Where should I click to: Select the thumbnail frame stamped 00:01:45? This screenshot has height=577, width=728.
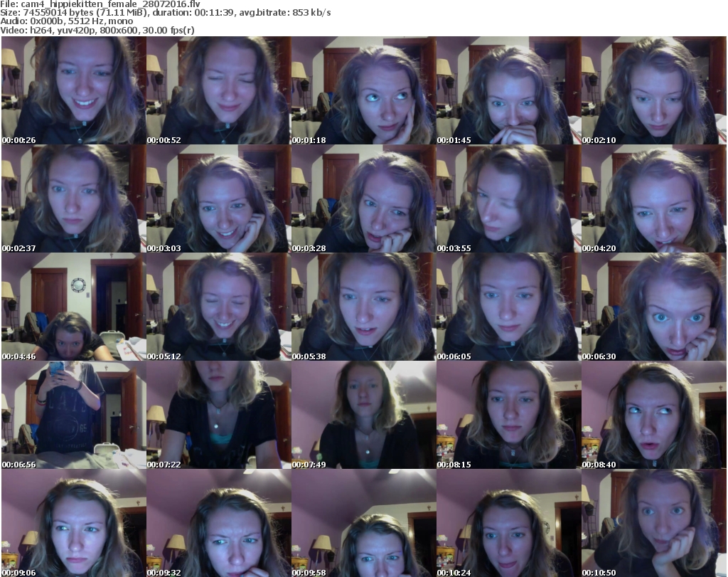click(x=509, y=90)
